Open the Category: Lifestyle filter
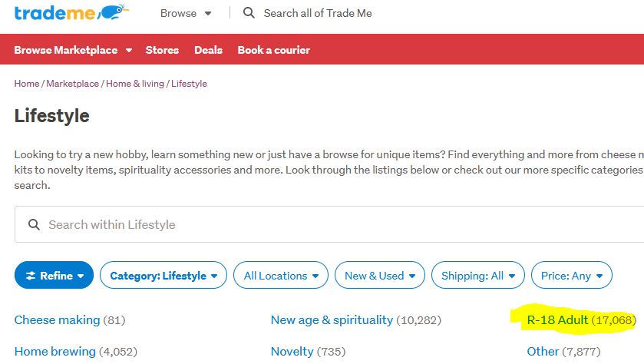Image resolution: width=644 pixels, height=364 pixels. click(x=163, y=276)
